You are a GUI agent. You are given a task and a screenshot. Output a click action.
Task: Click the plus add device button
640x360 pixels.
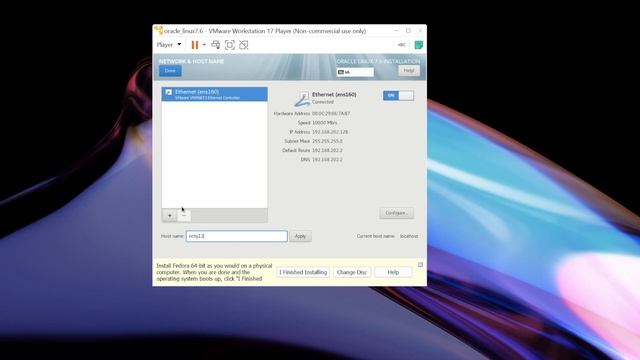point(169,216)
